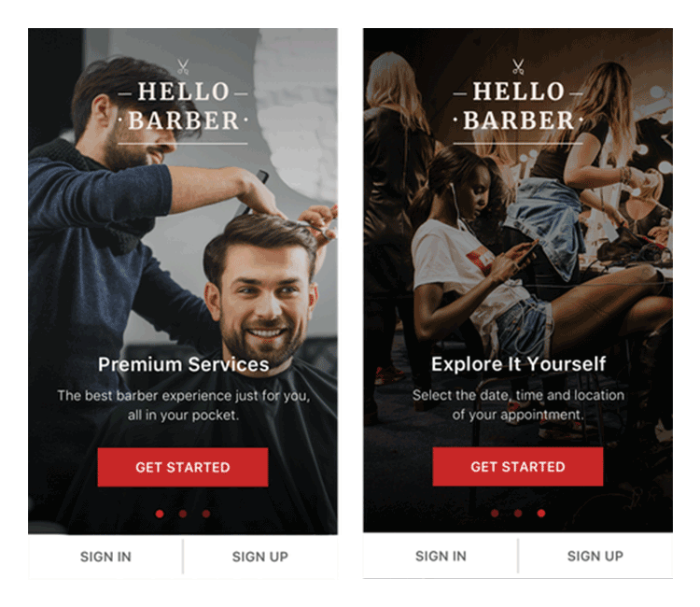Viewport: 700px width, 607px height.
Task: Select middle page dot on right screen
Action: pyautogui.click(x=518, y=514)
